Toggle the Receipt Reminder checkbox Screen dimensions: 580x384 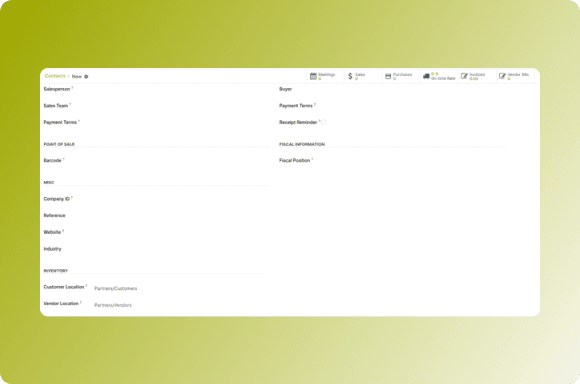(324, 122)
